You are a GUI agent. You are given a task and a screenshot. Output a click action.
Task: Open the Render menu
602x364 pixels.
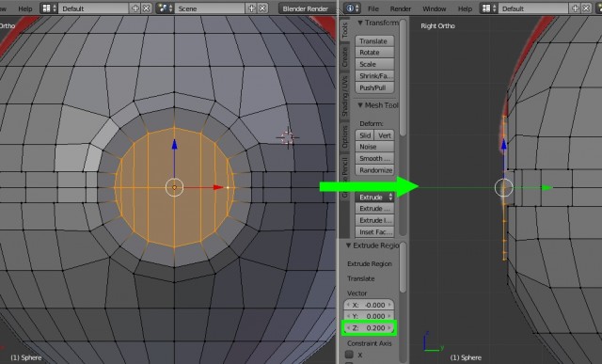(401, 8)
